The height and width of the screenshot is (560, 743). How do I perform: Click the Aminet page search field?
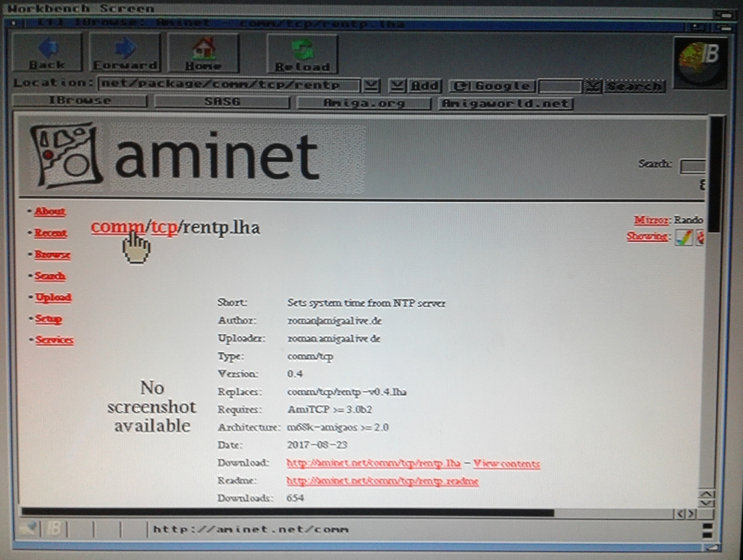(x=693, y=166)
